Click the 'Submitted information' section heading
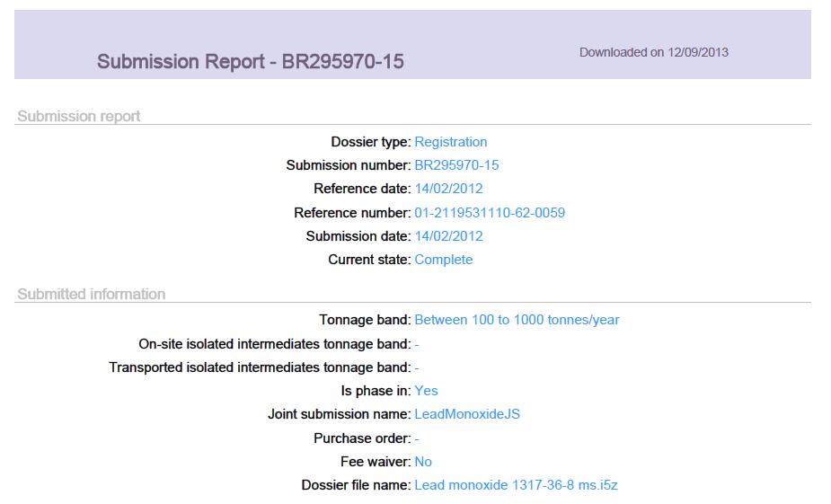The height and width of the screenshot is (504, 831). (91, 294)
